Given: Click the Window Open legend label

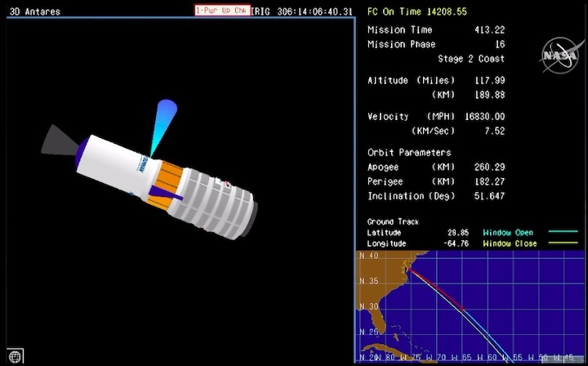Looking at the screenshot, I should tap(508, 233).
